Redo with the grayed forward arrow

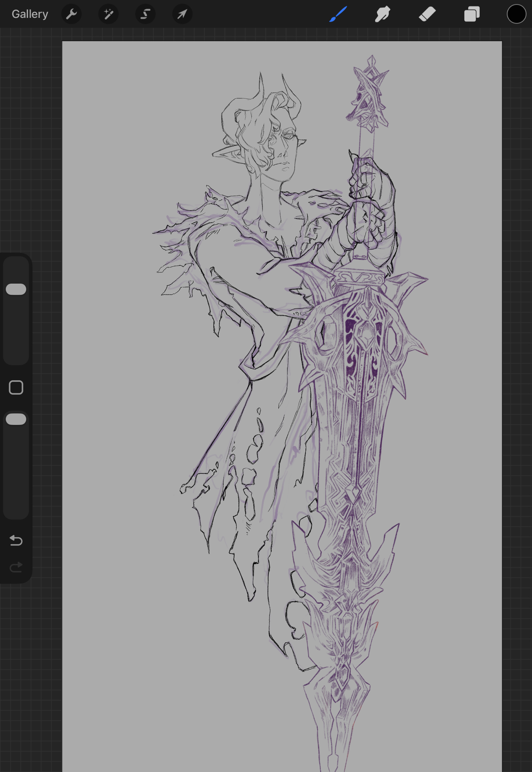[x=16, y=567]
